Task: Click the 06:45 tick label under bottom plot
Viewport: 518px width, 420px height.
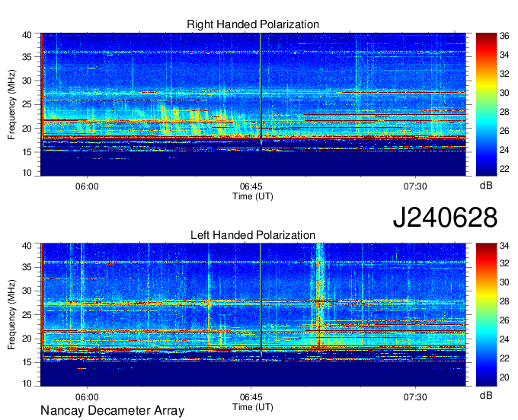Action: (251, 397)
